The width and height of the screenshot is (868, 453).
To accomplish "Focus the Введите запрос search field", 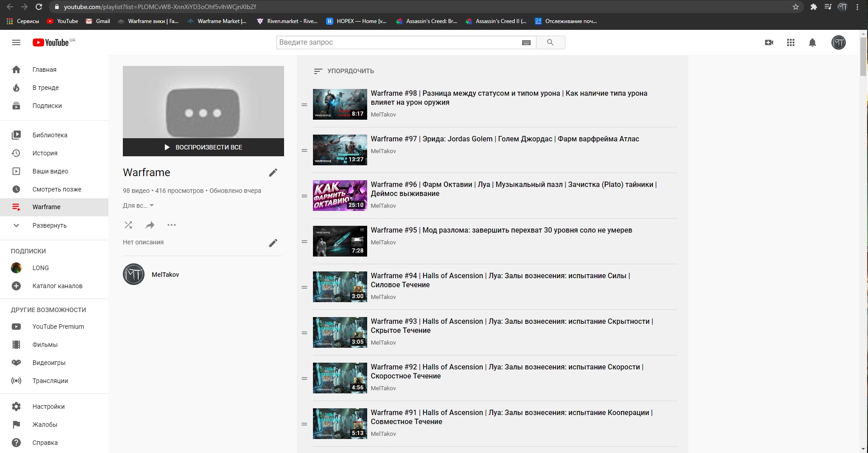I will point(397,42).
